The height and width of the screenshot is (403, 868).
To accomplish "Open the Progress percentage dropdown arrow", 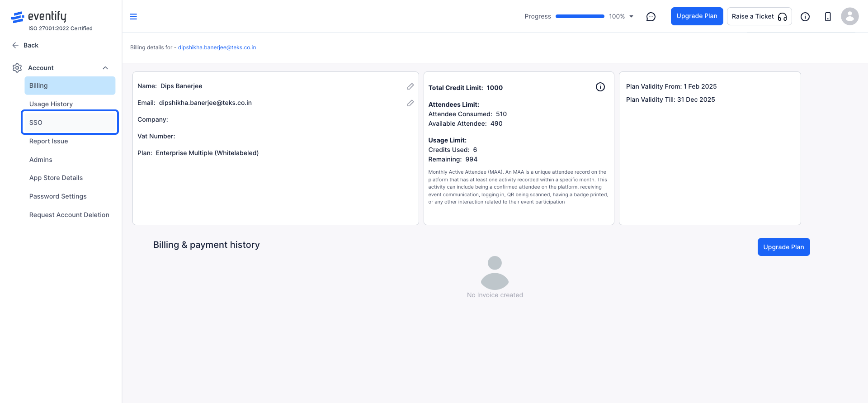I will pyautogui.click(x=632, y=16).
